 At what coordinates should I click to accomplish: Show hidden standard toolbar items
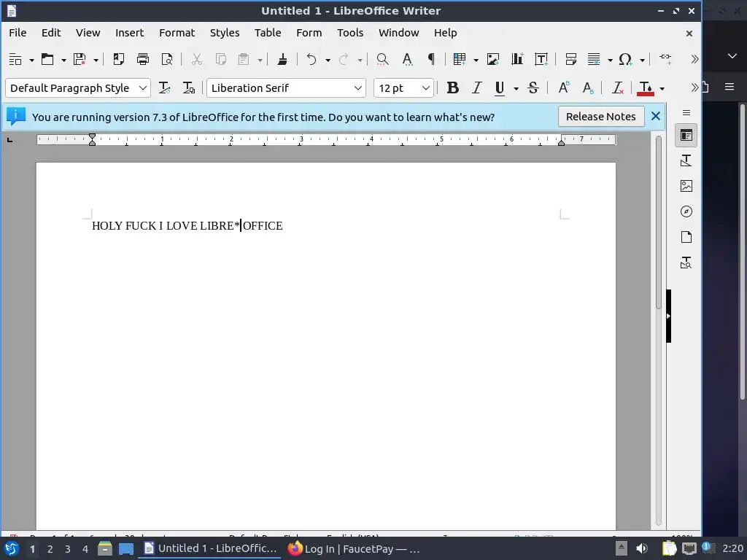coord(694,59)
